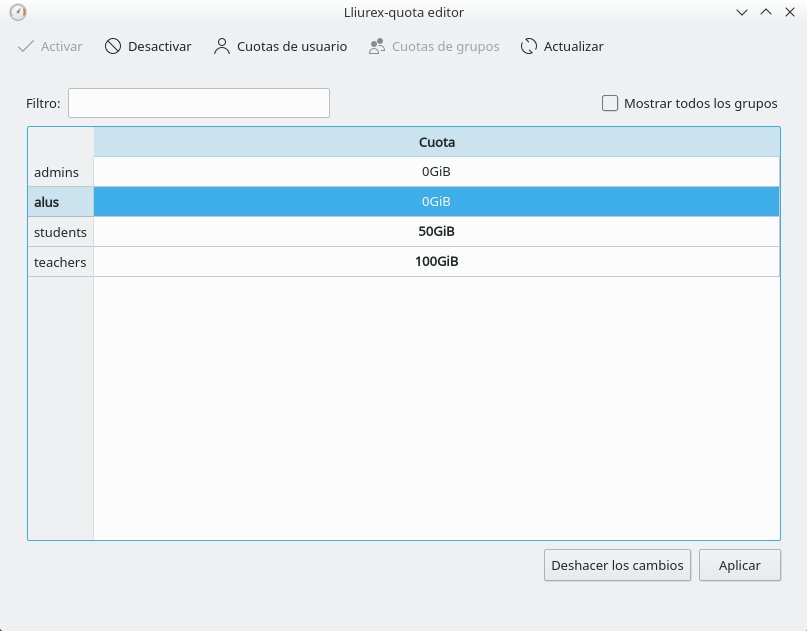Click the Aplicar button

pos(740,565)
